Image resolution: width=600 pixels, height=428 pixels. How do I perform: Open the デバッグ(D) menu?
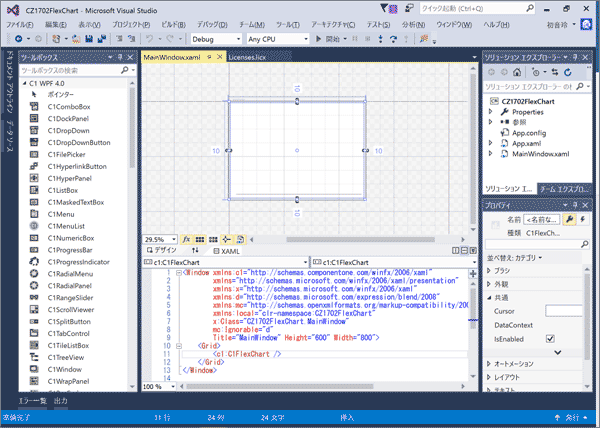(212, 24)
